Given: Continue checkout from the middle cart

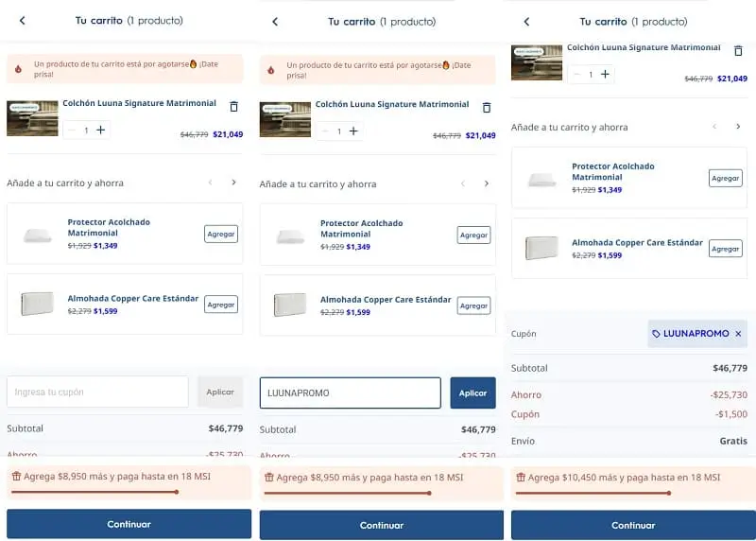Looking at the screenshot, I should [x=382, y=525].
